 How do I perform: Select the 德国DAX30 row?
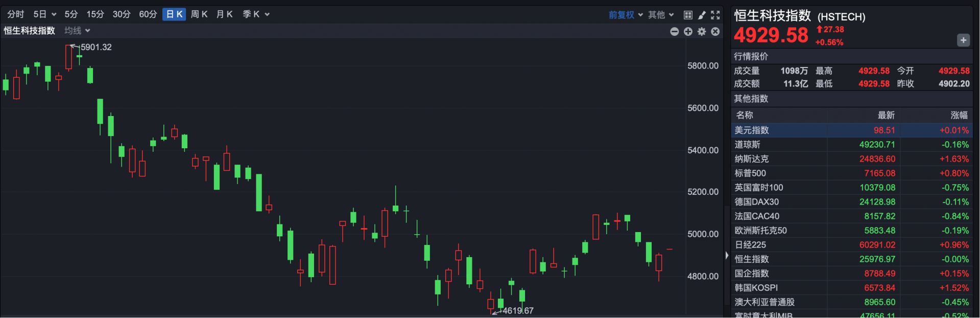[x=852, y=202]
